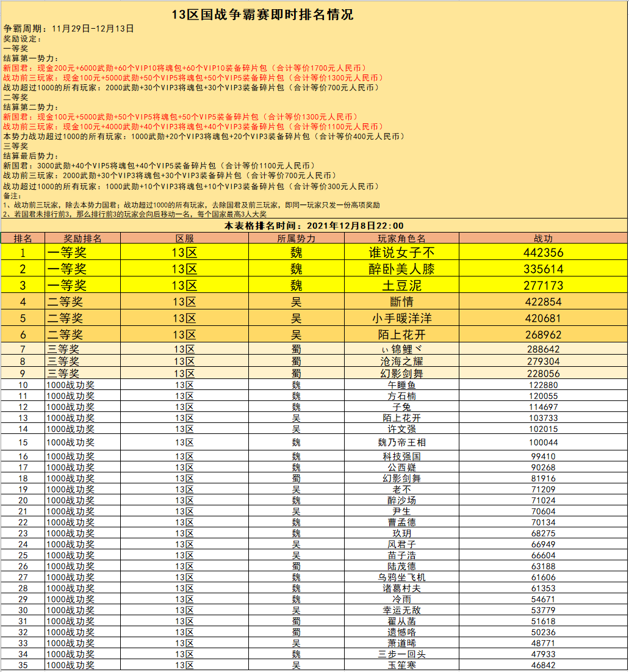Click the 一等奖 cell in row 1

point(83,253)
